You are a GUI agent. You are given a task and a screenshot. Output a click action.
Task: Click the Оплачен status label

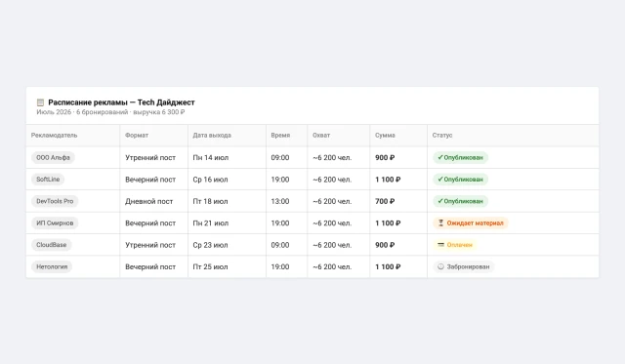tap(460, 245)
